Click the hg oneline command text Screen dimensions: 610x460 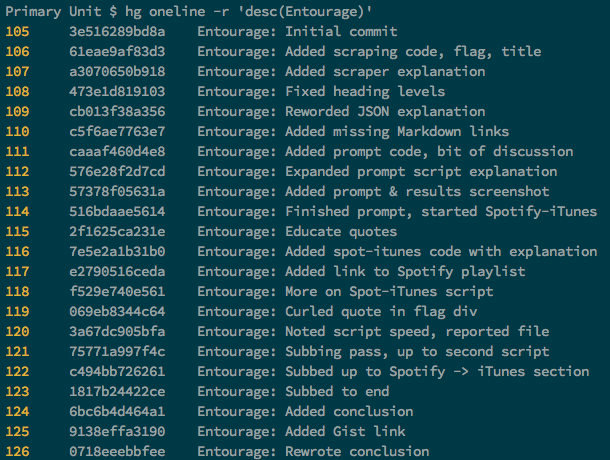(249, 12)
